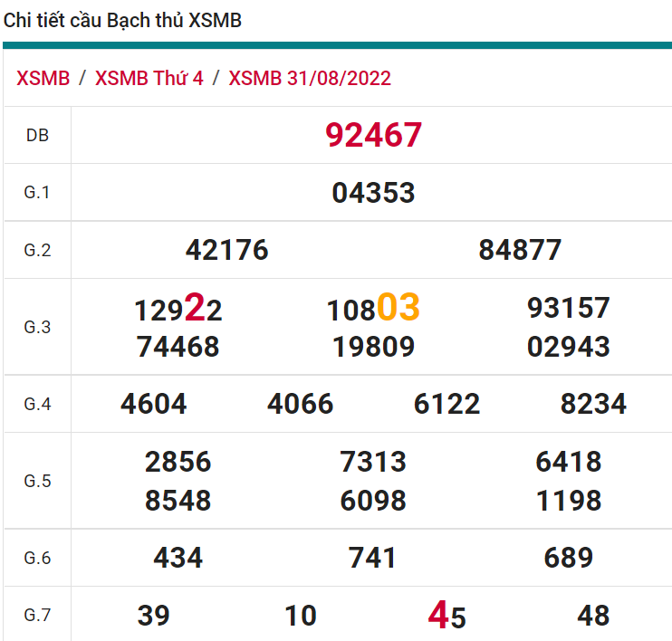
Task: Click the special prize number 92467
Action: [373, 135]
